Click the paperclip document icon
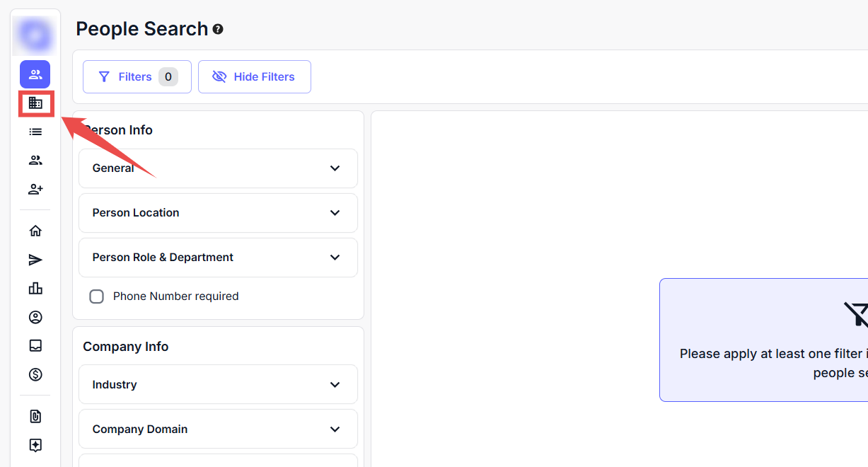Screen dimensions: 868x467 click(x=35, y=417)
